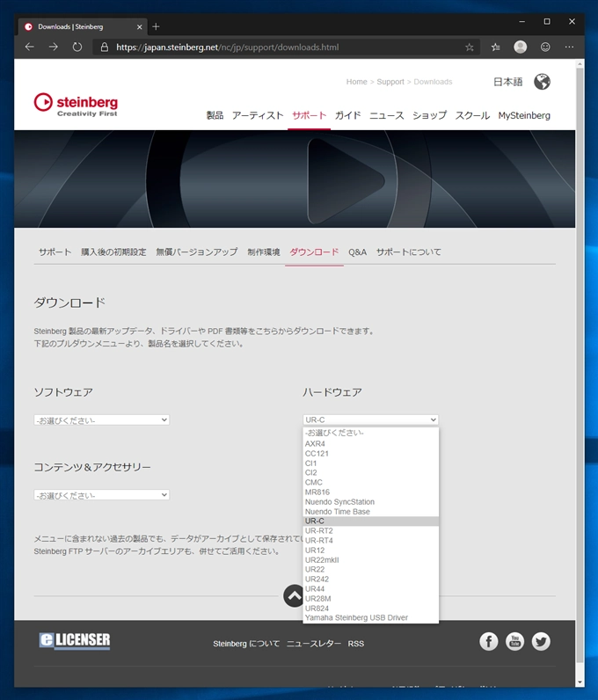Expand the コンテンツ&アクセサリー dropdown
Screen dimensions: 598x700
tap(101, 495)
